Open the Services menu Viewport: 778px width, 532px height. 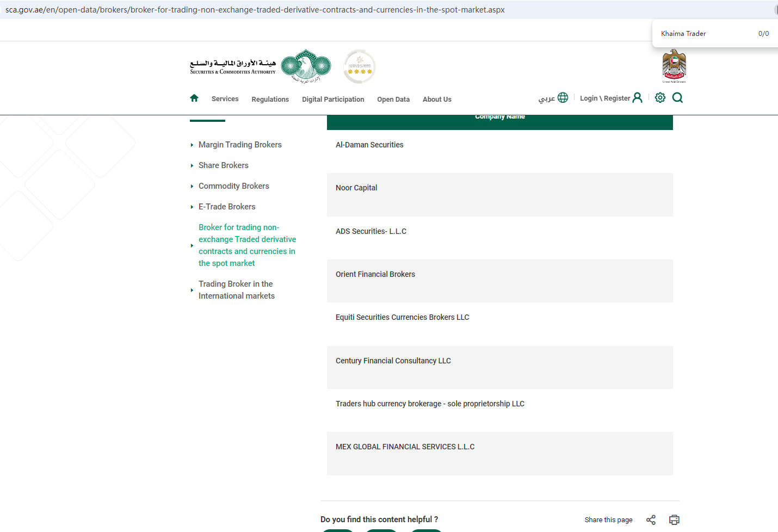point(225,99)
